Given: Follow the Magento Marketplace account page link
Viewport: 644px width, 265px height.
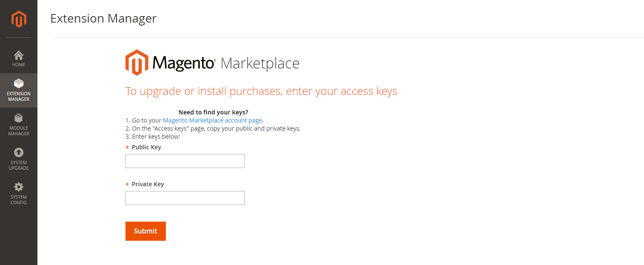Looking at the screenshot, I should (213, 120).
